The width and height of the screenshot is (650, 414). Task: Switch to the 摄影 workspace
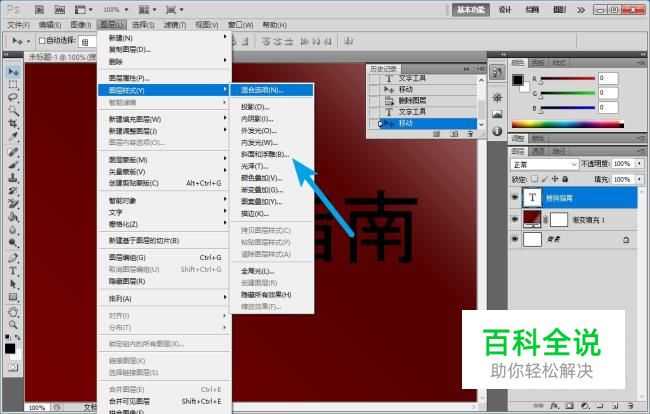coord(559,10)
